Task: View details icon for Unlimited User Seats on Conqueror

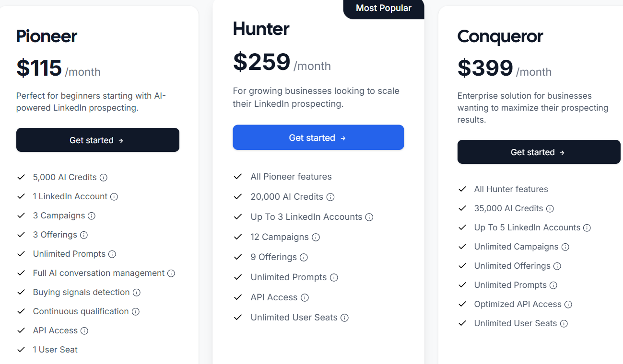Action: (x=564, y=323)
